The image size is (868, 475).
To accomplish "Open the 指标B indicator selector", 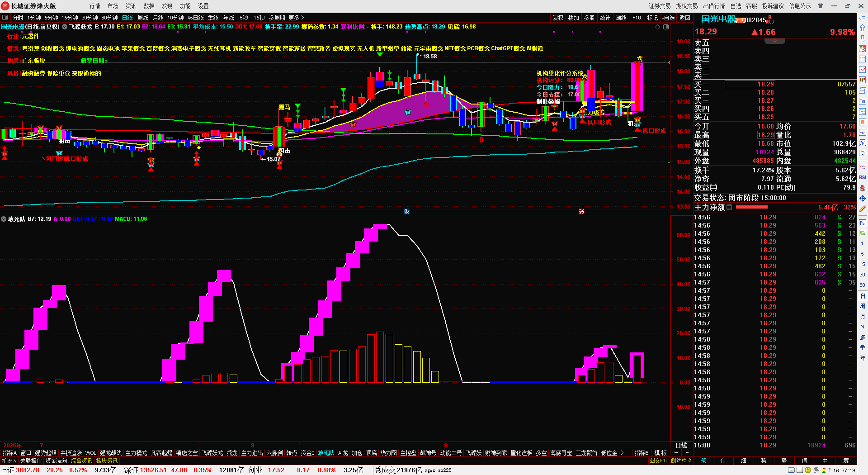I will pyautogui.click(x=642, y=453).
